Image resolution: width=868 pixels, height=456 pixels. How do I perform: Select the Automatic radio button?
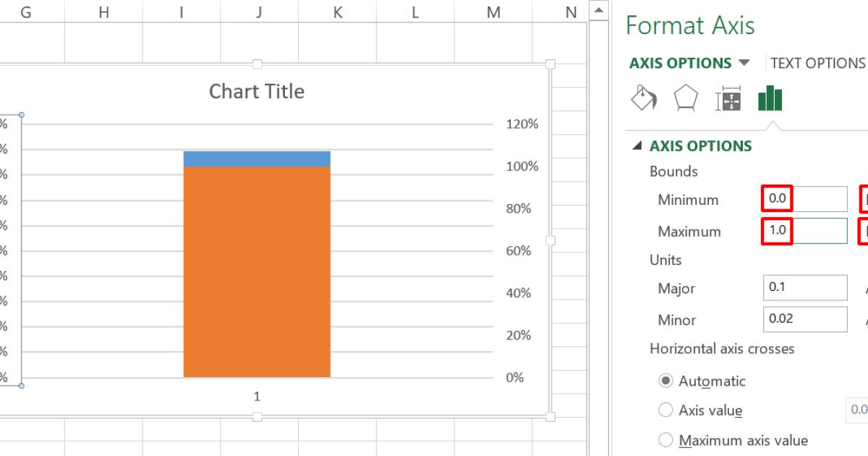(665, 381)
